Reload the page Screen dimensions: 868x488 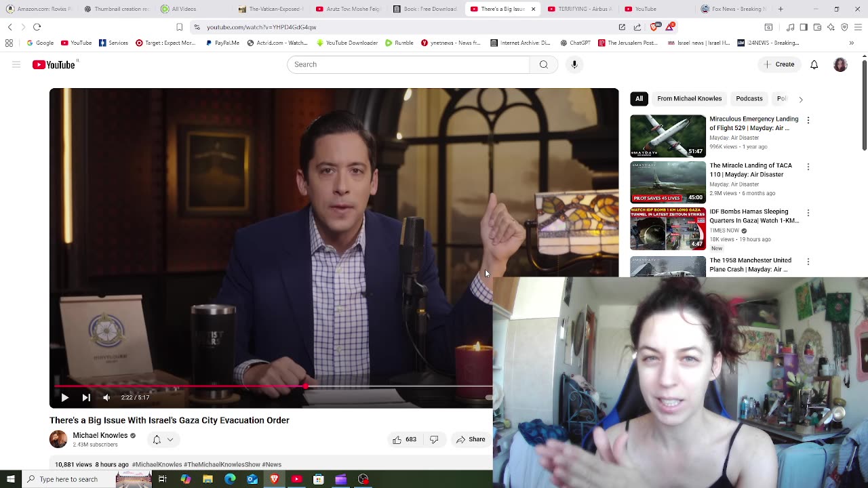[37, 27]
